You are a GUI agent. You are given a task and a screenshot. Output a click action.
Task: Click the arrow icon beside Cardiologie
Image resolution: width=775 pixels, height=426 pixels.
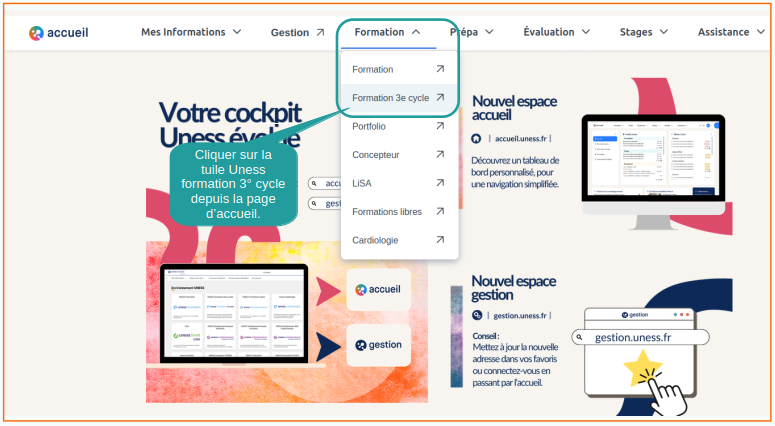(440, 240)
